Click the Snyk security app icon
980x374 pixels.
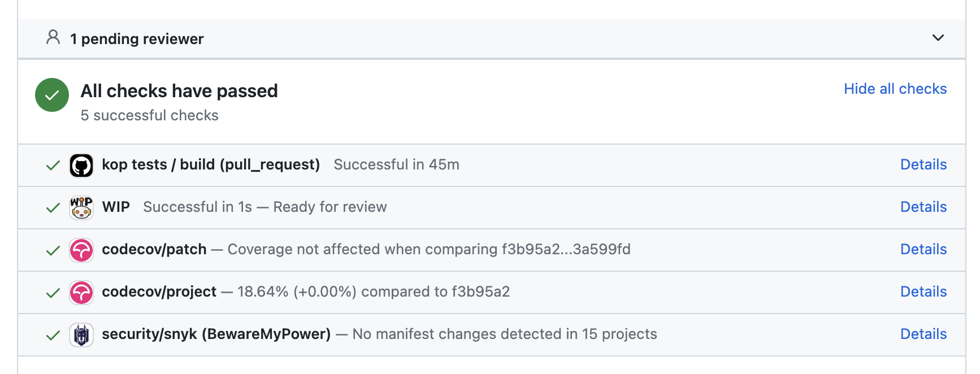click(81, 334)
